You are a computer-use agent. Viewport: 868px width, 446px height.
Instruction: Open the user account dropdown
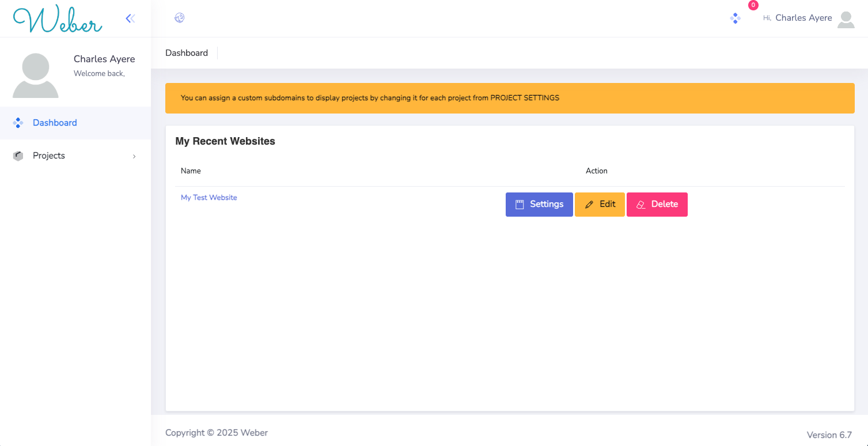803,18
